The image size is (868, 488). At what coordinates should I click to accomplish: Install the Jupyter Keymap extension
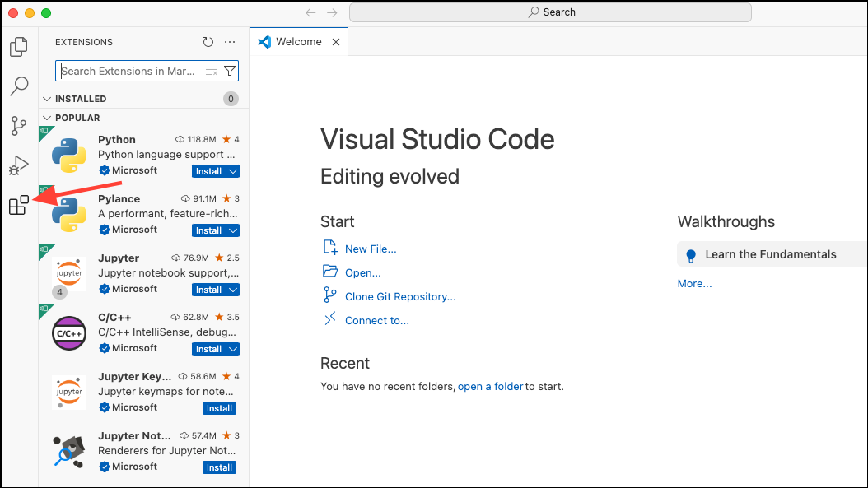219,407
